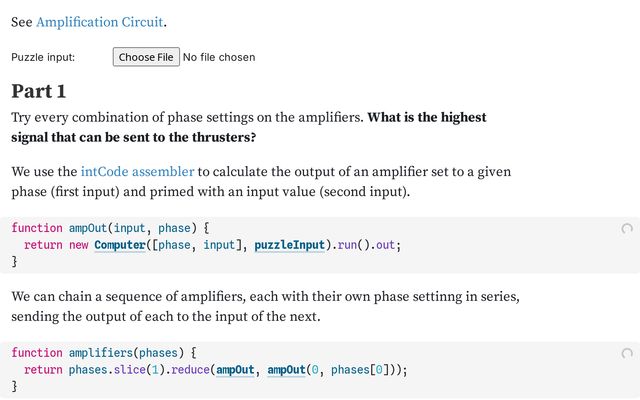Click the 'Puzzle input:' label
640x400 pixels.
coord(43,57)
